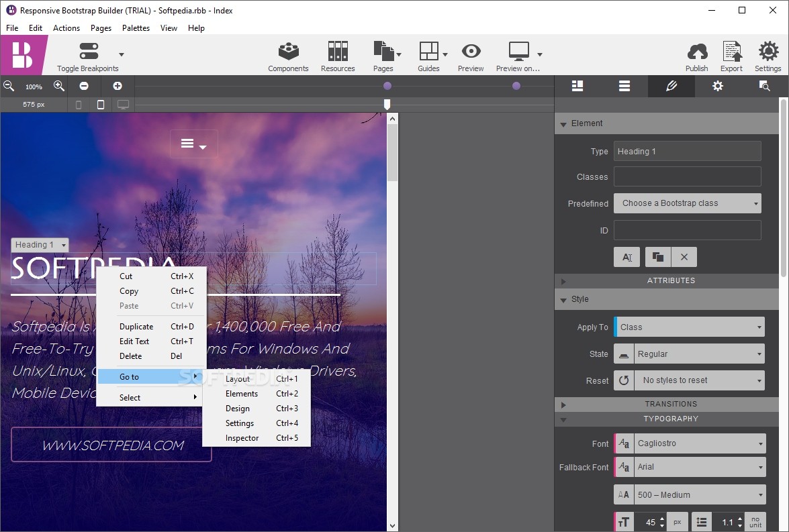
Task: Open the Inspector magnifier tab
Action: pos(764,86)
